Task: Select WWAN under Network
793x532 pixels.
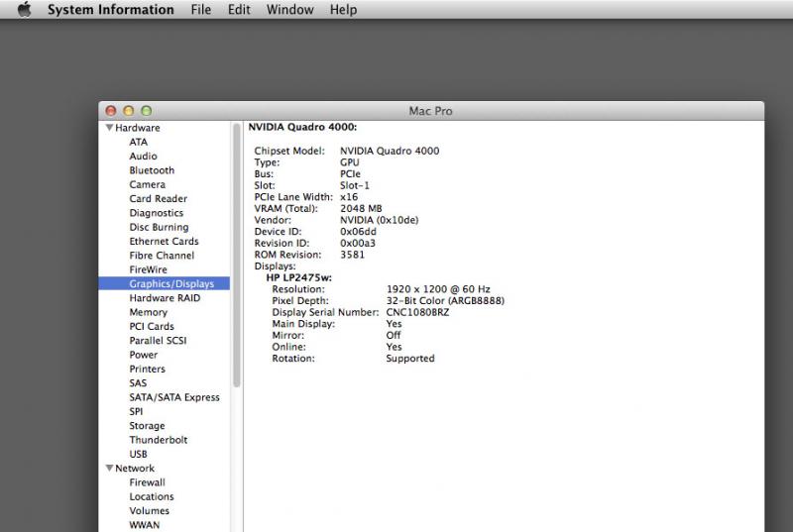Action: pyautogui.click(x=145, y=524)
